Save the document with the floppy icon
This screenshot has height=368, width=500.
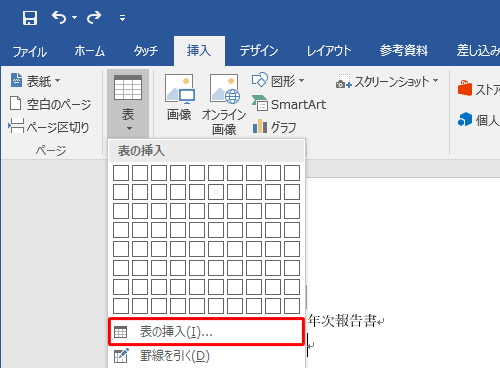[x=30, y=17]
